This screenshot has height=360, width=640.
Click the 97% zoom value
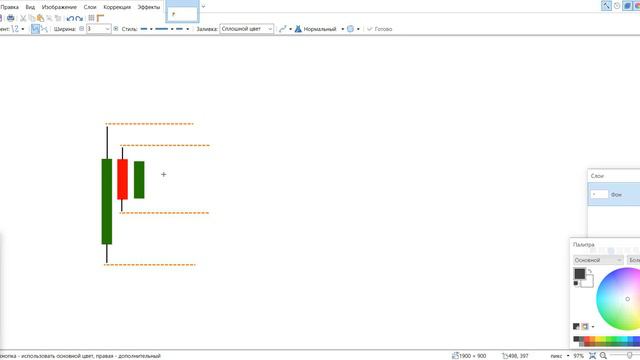[578, 356]
